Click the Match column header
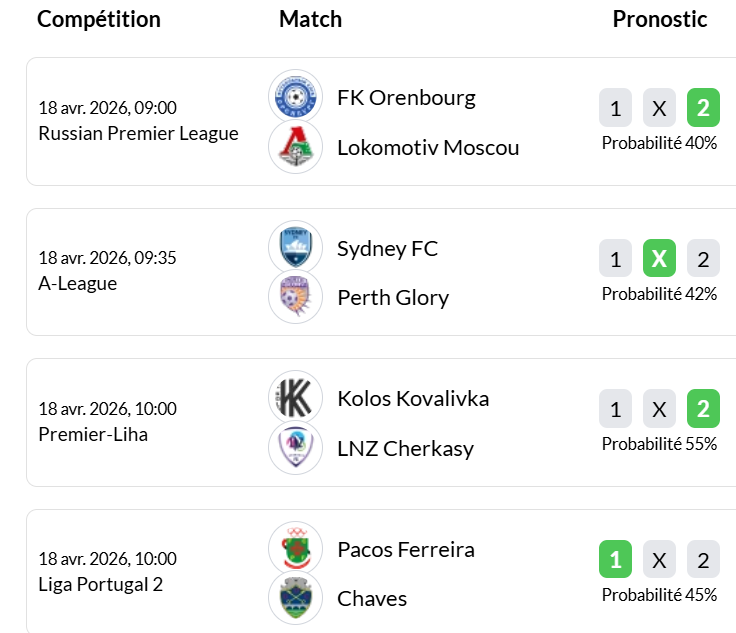 pos(310,19)
